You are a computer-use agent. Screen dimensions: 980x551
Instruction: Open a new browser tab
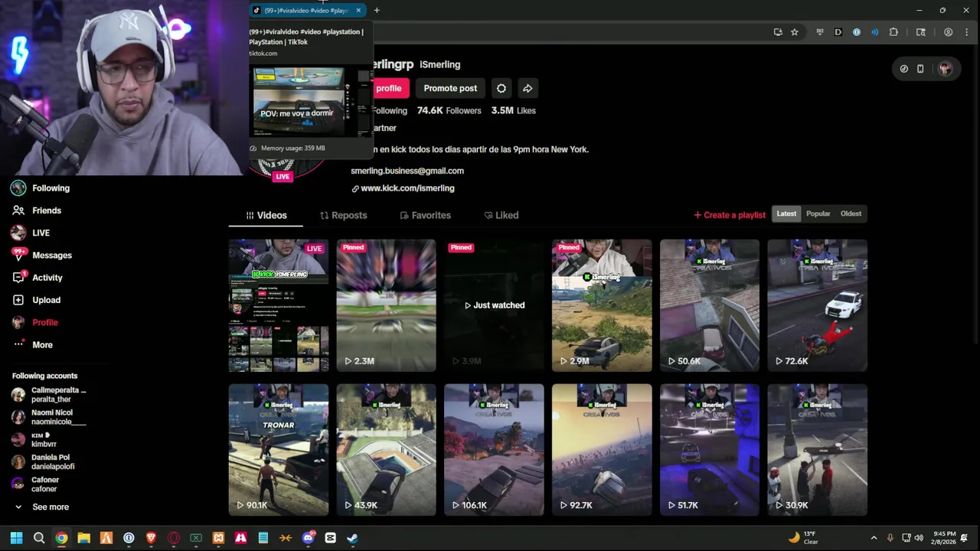coord(377,11)
